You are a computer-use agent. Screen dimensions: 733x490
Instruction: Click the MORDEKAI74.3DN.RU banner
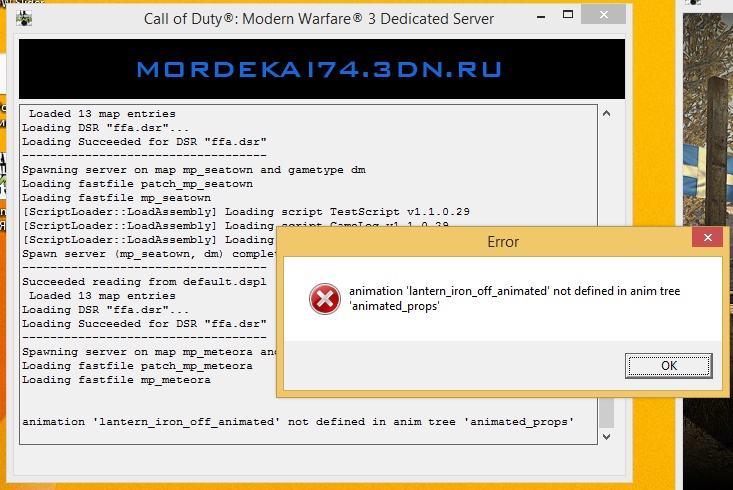point(322,69)
